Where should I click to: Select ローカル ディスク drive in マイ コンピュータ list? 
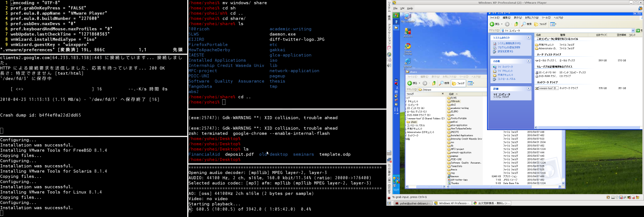(x=545, y=60)
